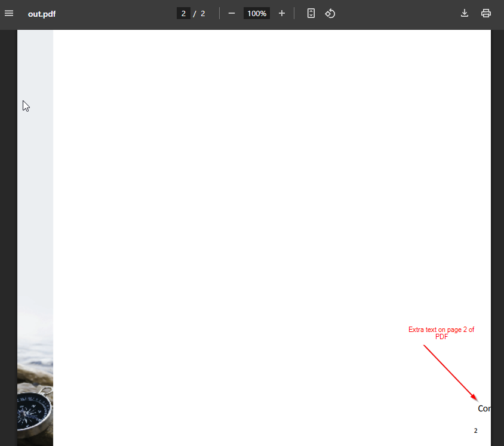Click the misty water image above the compass

[35, 352]
